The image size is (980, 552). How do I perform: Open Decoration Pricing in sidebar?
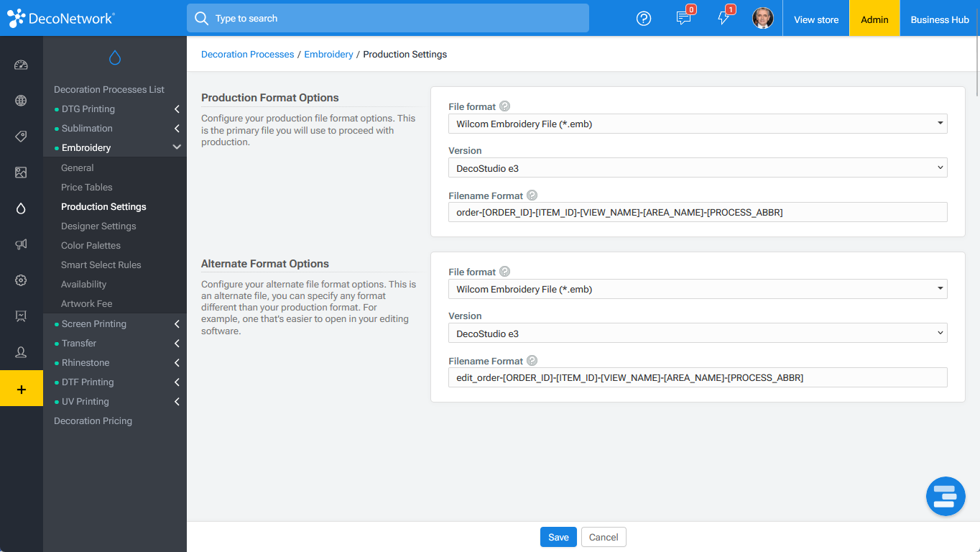(x=93, y=420)
